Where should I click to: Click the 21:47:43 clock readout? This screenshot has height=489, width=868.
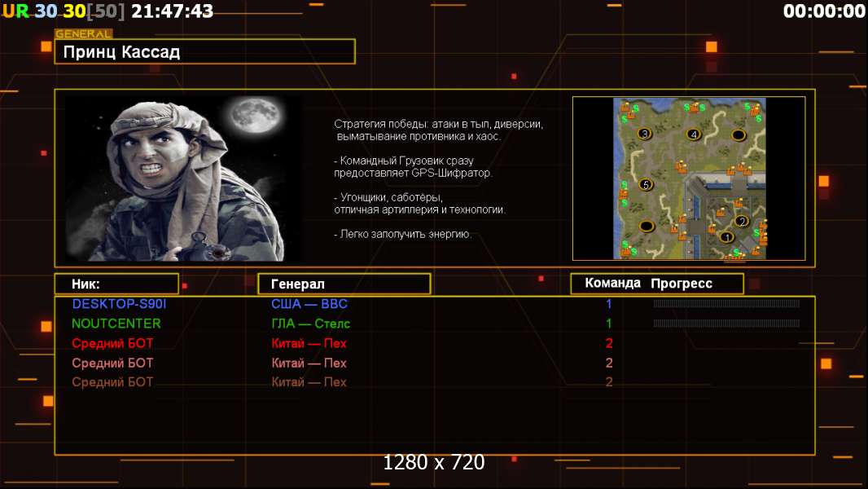pos(172,11)
